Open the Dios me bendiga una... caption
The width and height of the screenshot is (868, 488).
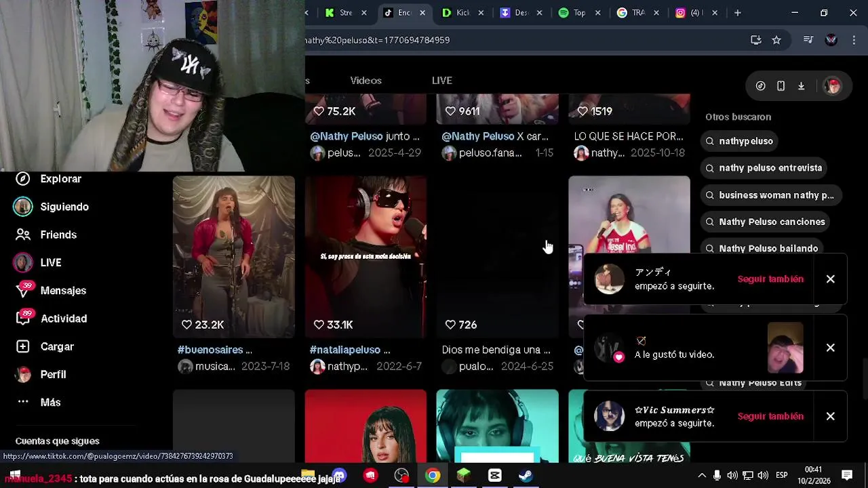coord(496,350)
